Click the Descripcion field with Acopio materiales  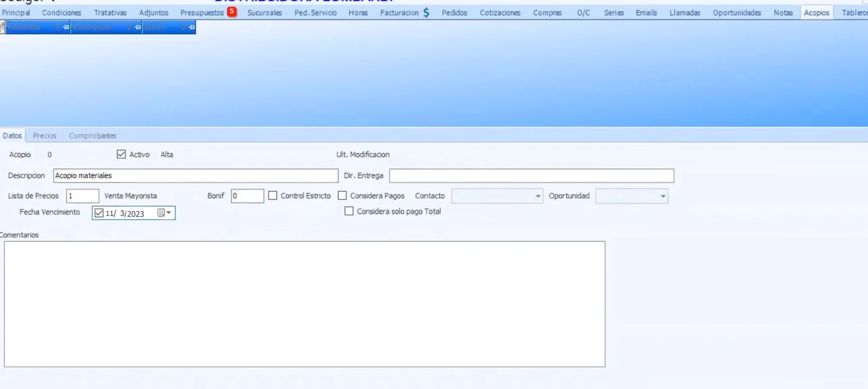click(x=196, y=176)
